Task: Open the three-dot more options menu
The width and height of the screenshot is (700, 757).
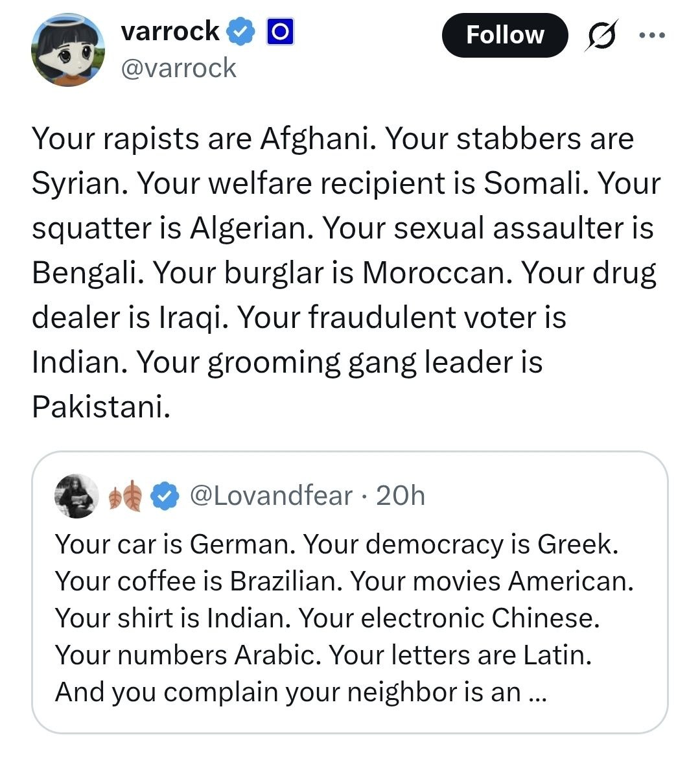Action: [x=651, y=35]
